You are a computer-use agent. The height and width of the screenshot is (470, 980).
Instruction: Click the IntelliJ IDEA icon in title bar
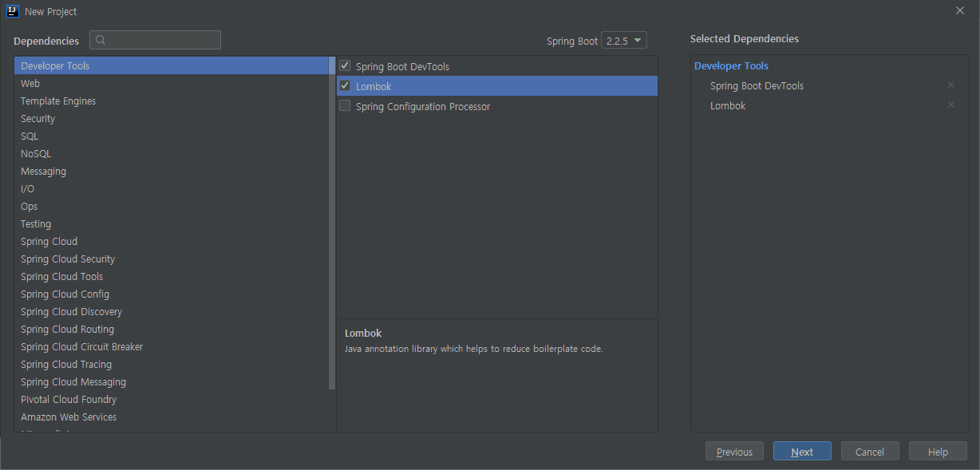point(12,11)
